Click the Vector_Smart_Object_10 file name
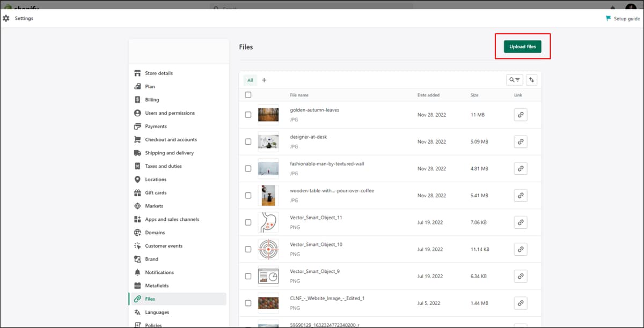This screenshot has height=328, width=644. (x=316, y=244)
